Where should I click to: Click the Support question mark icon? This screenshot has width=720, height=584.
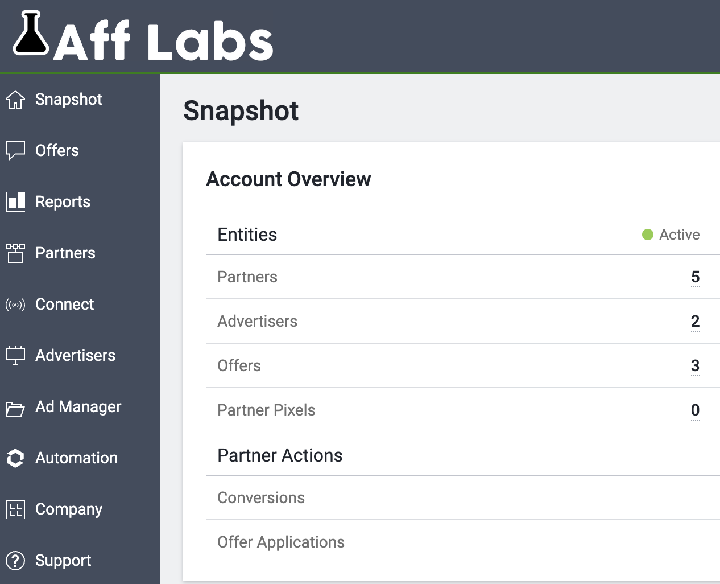tap(15, 561)
